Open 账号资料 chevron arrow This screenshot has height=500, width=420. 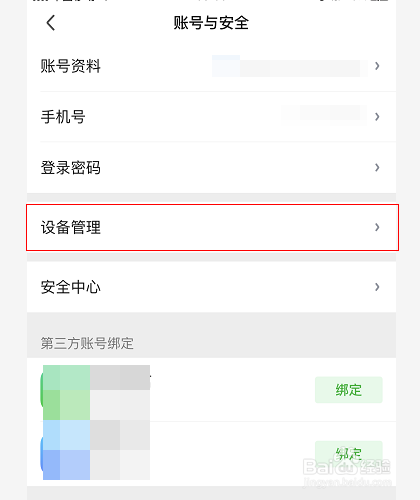click(x=377, y=66)
